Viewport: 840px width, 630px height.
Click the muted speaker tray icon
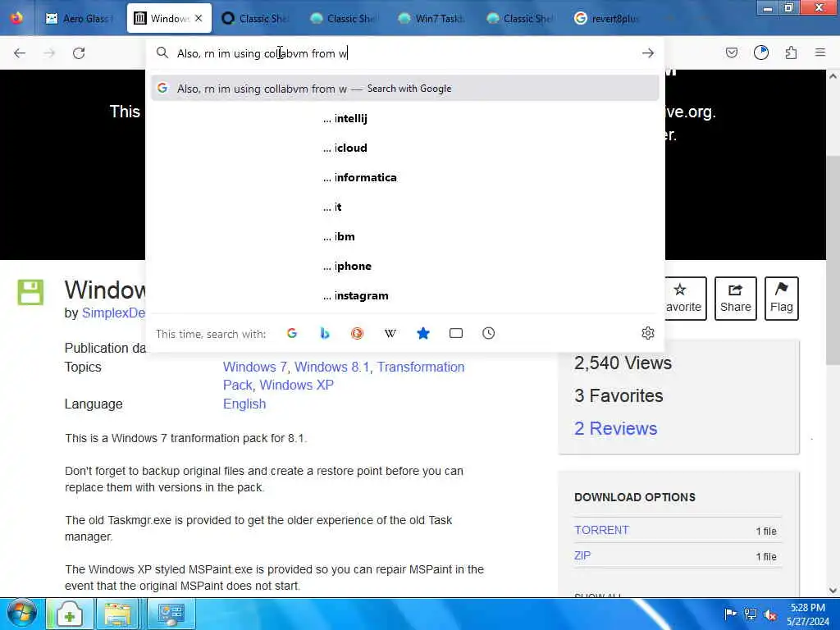771,614
